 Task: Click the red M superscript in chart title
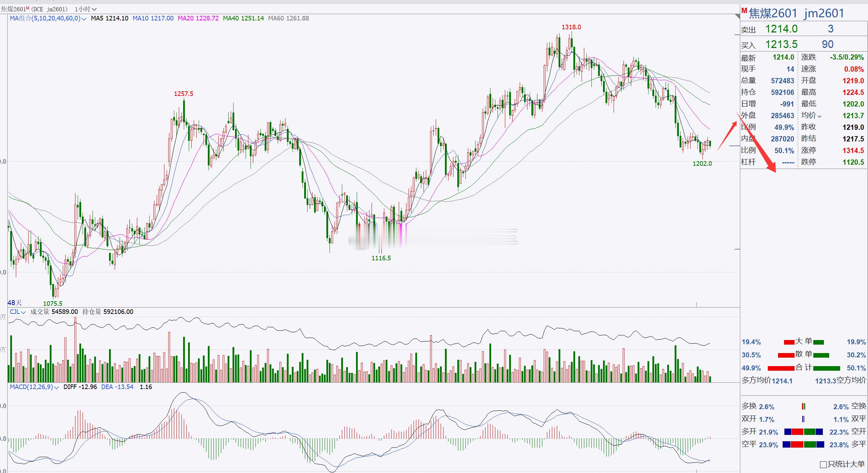(x=28, y=8)
